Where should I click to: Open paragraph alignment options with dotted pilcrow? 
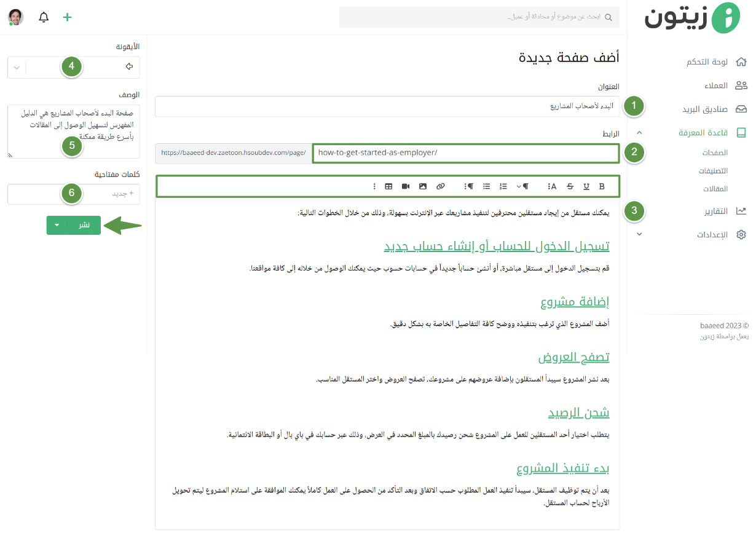tap(468, 186)
